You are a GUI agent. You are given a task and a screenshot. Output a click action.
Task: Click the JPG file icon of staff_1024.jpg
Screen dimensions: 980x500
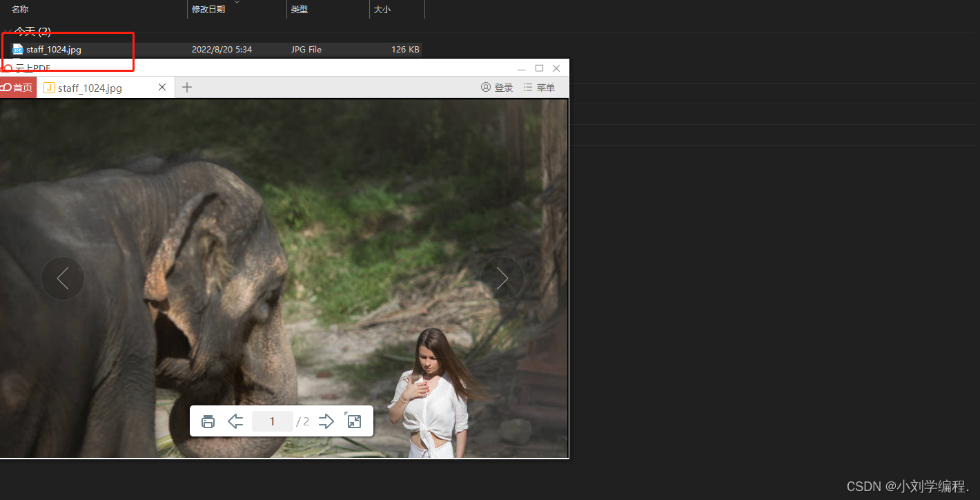pos(18,50)
